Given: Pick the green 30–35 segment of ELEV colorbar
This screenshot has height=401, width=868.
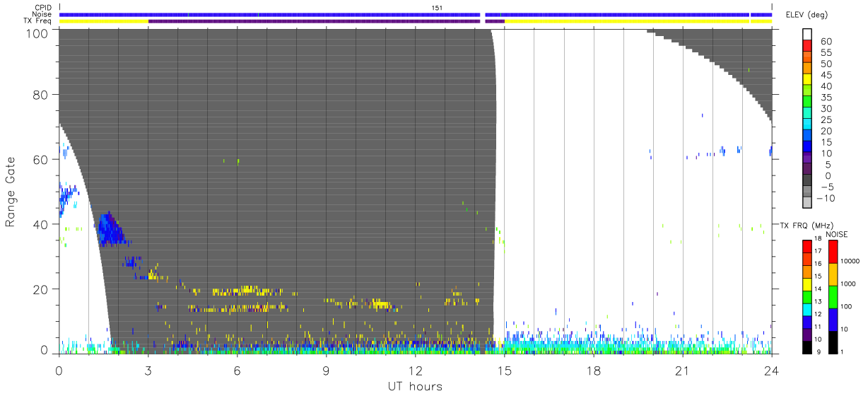Looking at the screenshot, I should point(807,103).
